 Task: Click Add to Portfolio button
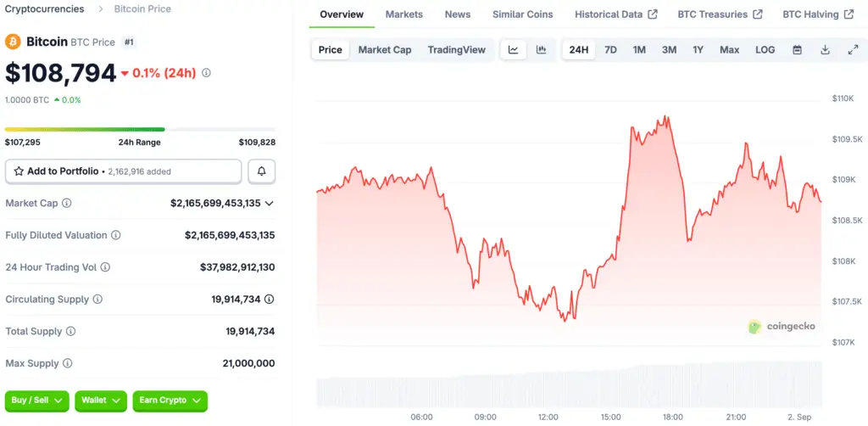[123, 171]
